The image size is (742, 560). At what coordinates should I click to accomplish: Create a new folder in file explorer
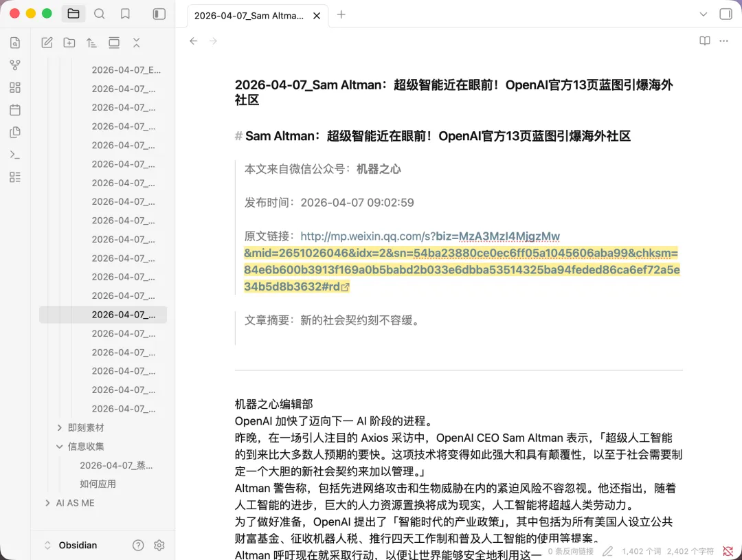coord(69,43)
